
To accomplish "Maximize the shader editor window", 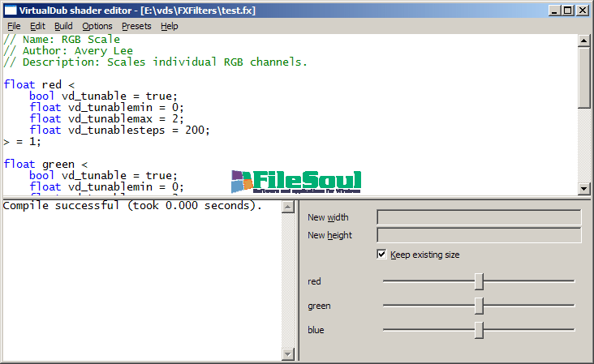I will tap(568, 10).
